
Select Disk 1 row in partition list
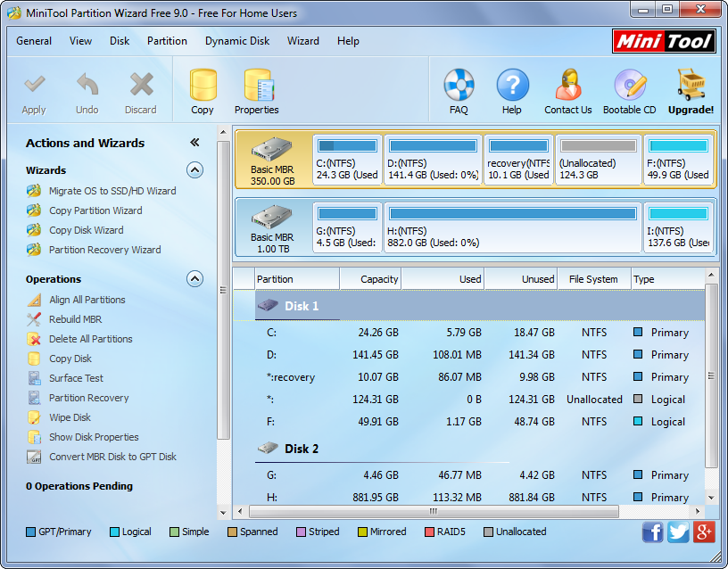[x=469, y=306]
